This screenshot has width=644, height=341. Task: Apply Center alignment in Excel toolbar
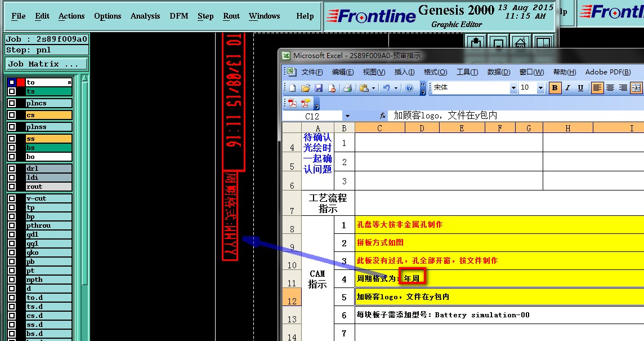[x=610, y=87]
